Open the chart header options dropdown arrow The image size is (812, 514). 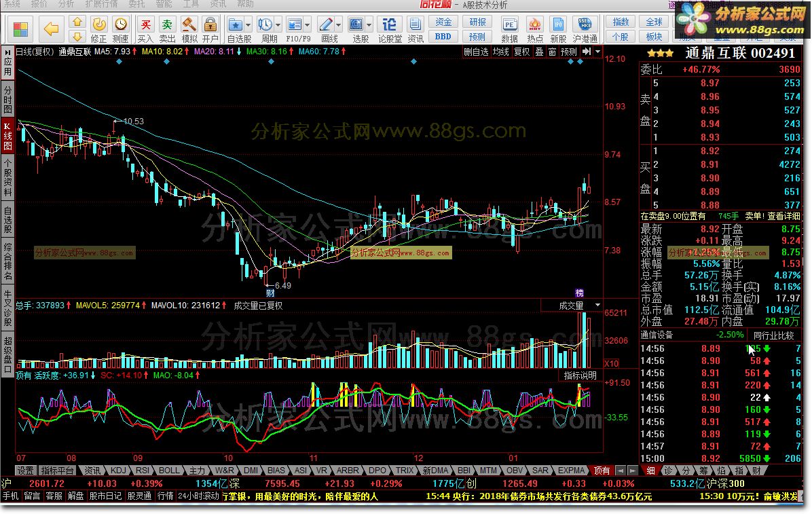[x=598, y=52]
